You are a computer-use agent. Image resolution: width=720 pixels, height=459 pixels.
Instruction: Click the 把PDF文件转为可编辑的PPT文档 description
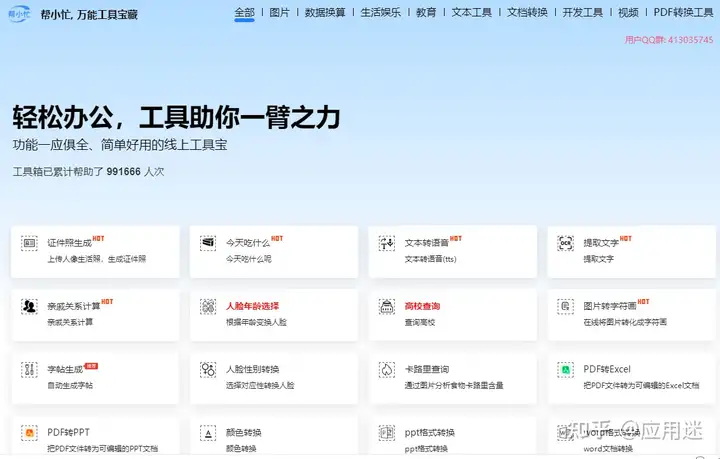pos(102,448)
